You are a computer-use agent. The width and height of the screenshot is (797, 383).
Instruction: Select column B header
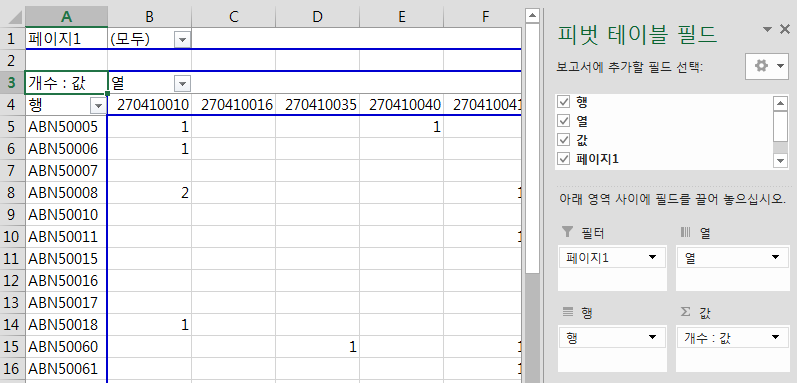pyautogui.click(x=149, y=17)
